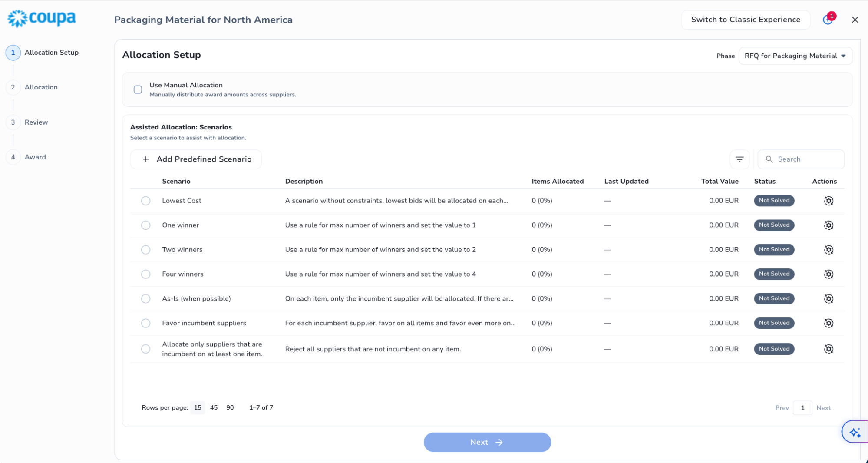Enable the Use Manual Allocation checkbox
The height and width of the screenshot is (463, 868).
coord(138,89)
